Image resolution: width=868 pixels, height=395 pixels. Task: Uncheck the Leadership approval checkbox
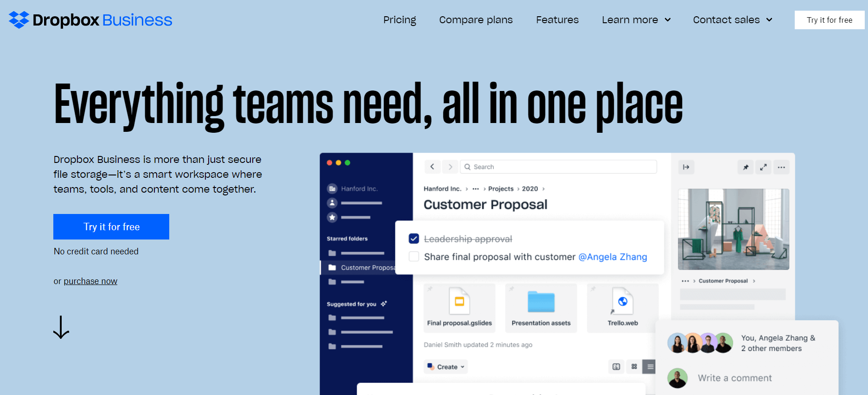point(414,239)
